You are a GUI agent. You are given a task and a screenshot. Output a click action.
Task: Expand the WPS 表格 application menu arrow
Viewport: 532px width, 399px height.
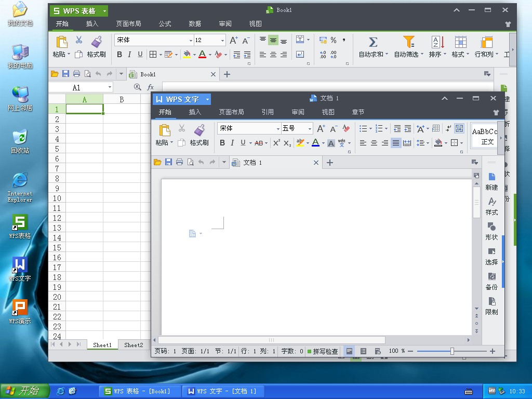click(104, 11)
